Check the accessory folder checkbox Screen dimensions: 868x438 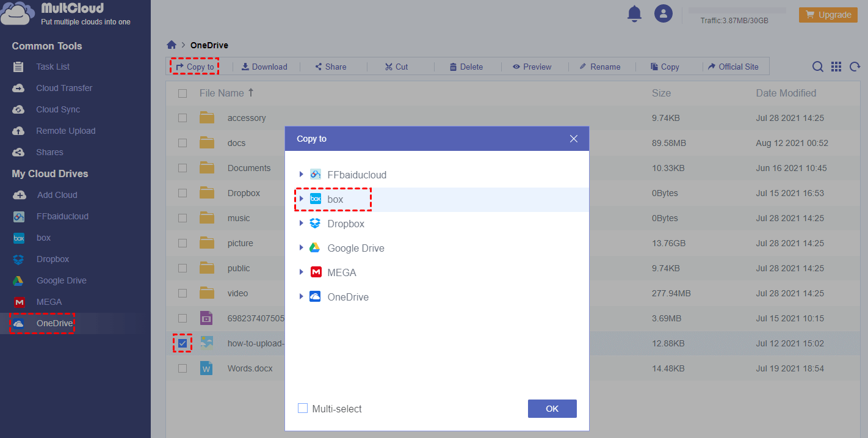click(x=183, y=118)
